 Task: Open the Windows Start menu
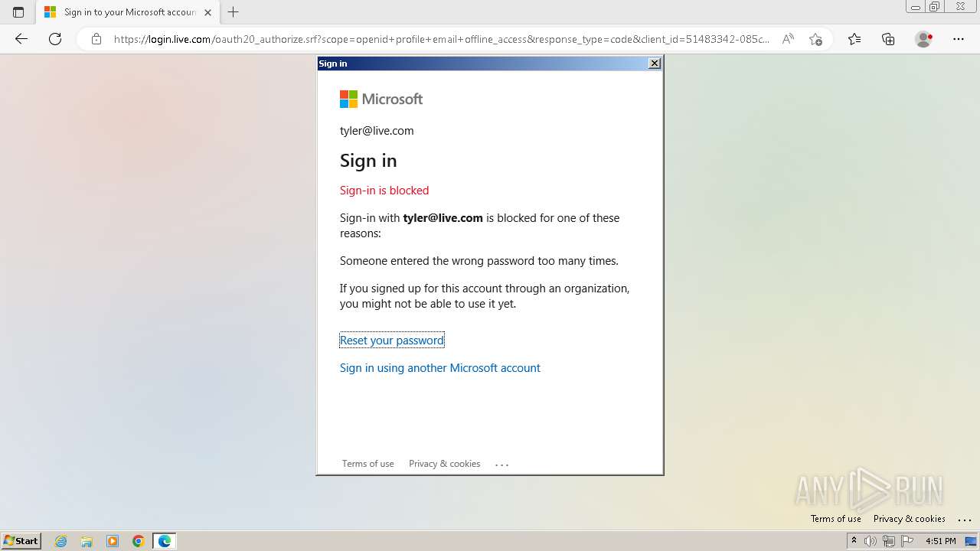click(21, 541)
